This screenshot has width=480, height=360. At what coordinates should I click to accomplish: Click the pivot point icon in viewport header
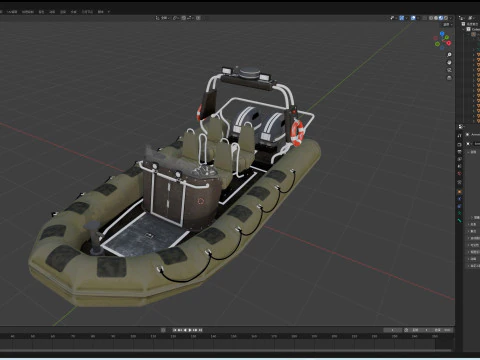point(176,18)
